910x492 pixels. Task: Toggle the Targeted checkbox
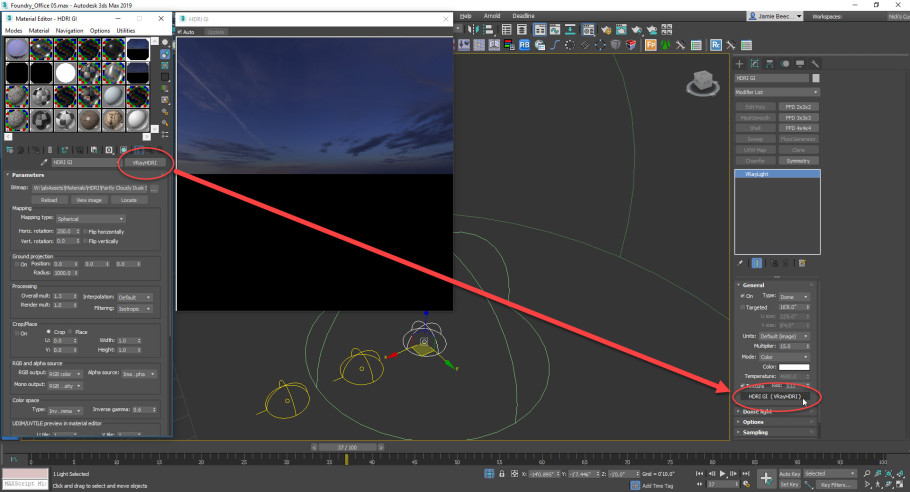tap(742, 308)
